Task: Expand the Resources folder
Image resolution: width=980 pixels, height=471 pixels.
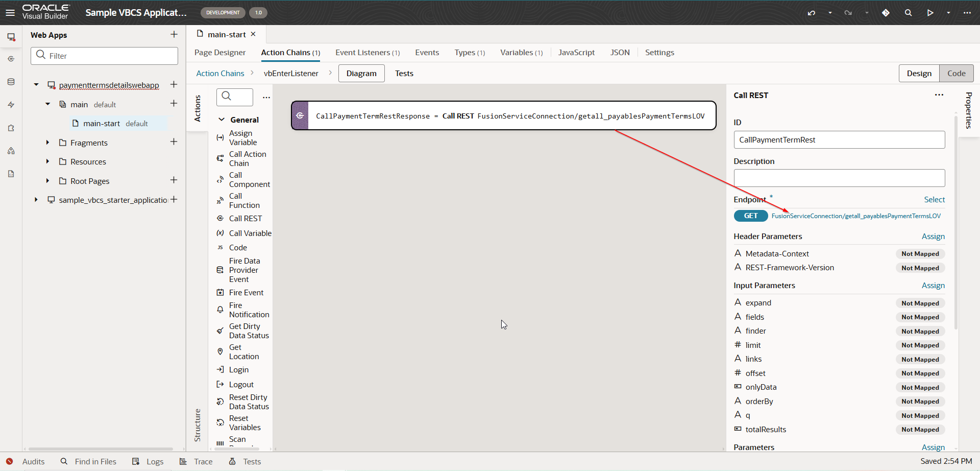Action: [48, 161]
